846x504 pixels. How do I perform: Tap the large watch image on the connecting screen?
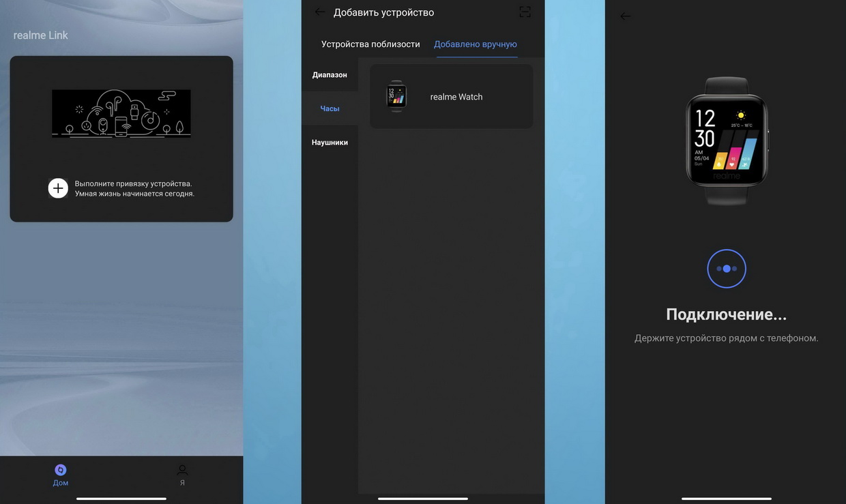tap(727, 140)
